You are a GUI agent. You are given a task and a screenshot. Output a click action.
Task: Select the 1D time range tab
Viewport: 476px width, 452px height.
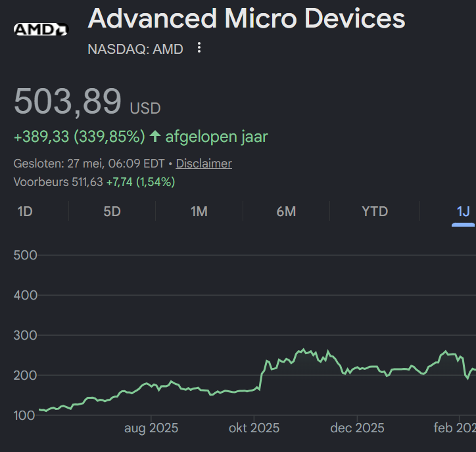25,212
